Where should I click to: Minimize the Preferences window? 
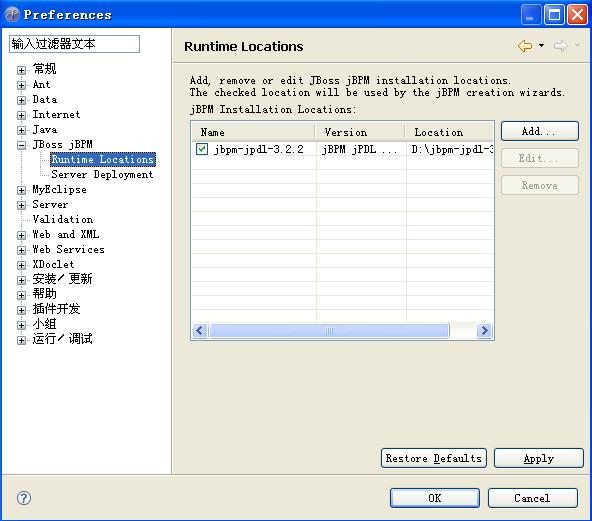point(531,15)
